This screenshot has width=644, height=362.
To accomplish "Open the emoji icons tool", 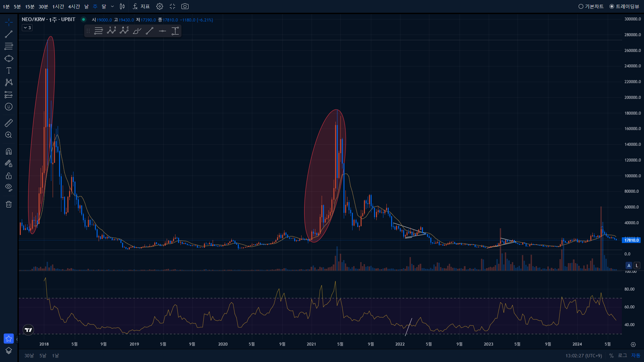I will 9,107.
